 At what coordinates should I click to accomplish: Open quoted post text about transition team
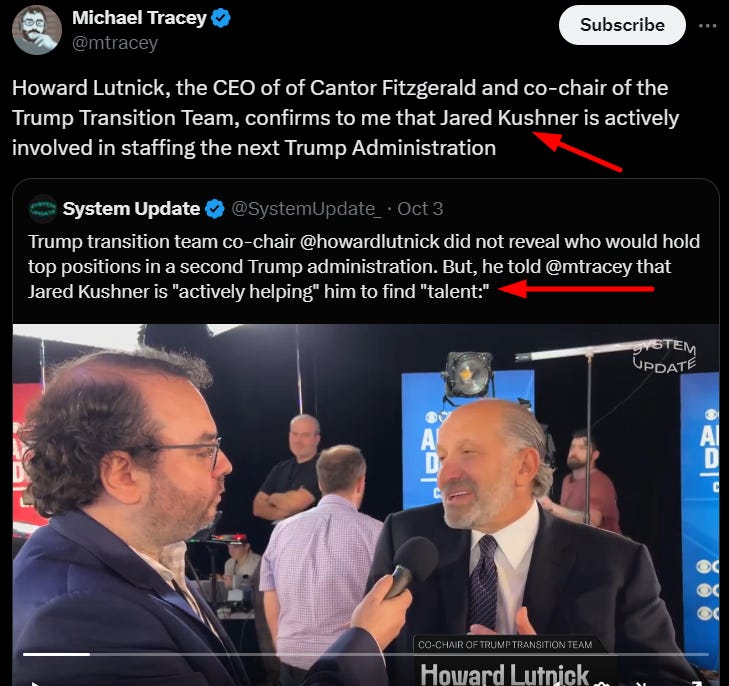(x=364, y=267)
